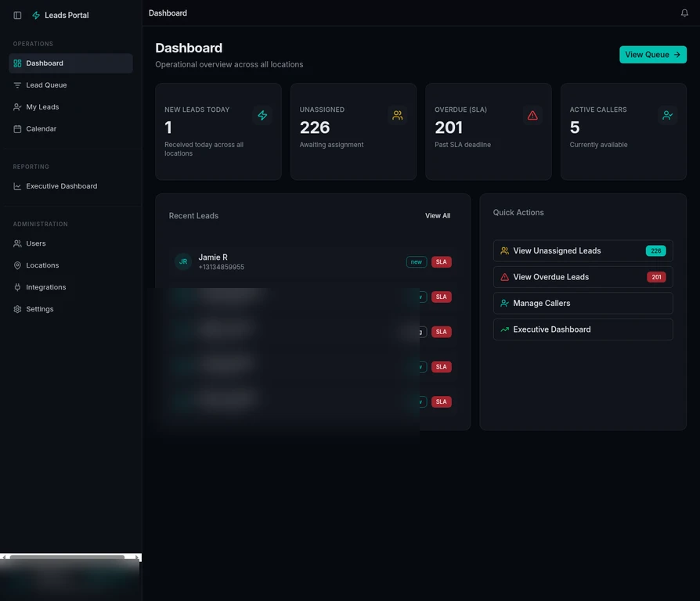Open the Integrations icon in sidebar
Viewport: 700px width, 601px height.
coord(17,287)
